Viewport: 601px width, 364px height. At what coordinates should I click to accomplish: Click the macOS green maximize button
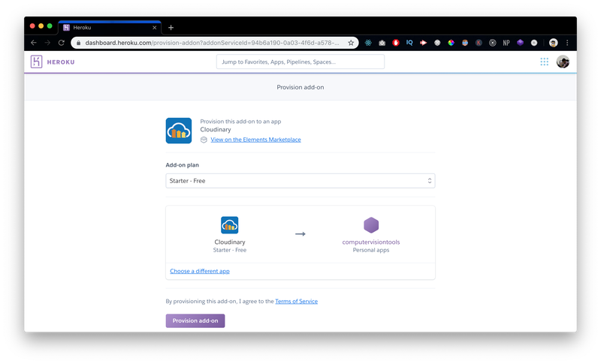click(x=50, y=26)
